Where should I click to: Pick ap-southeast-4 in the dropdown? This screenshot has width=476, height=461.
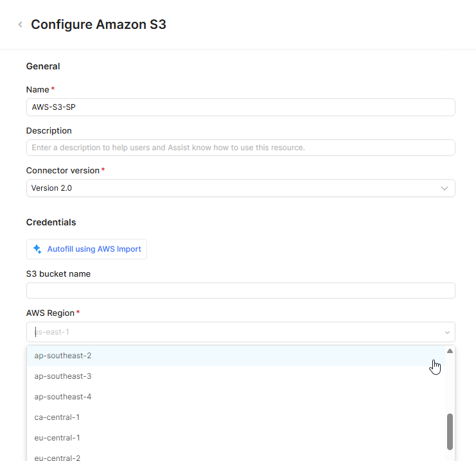click(x=63, y=397)
